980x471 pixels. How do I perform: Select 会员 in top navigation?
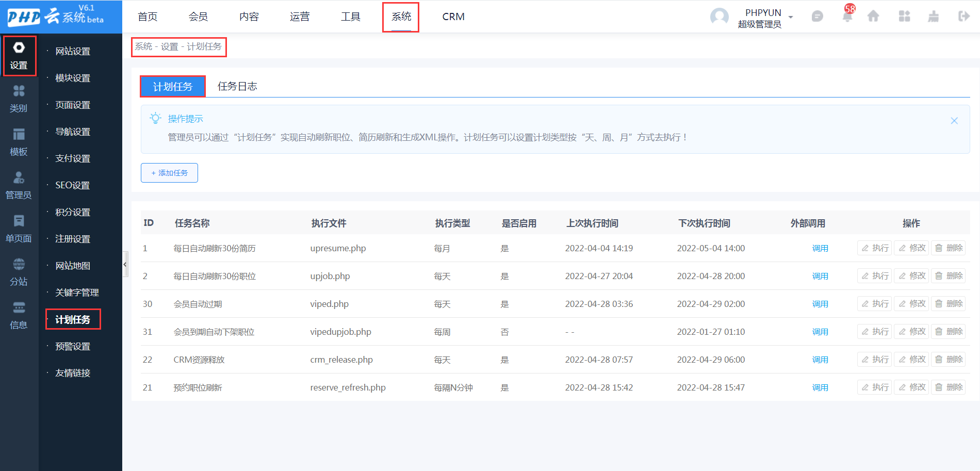click(x=198, y=17)
